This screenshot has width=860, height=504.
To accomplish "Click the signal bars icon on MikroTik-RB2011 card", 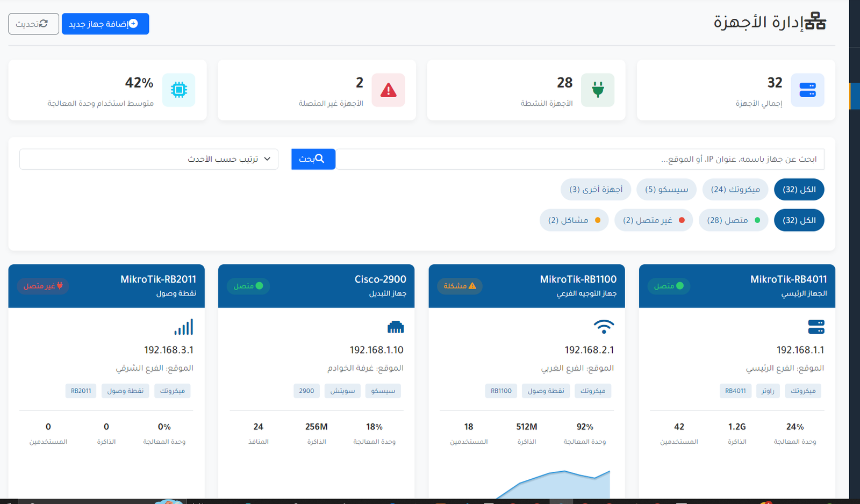I will click(184, 327).
